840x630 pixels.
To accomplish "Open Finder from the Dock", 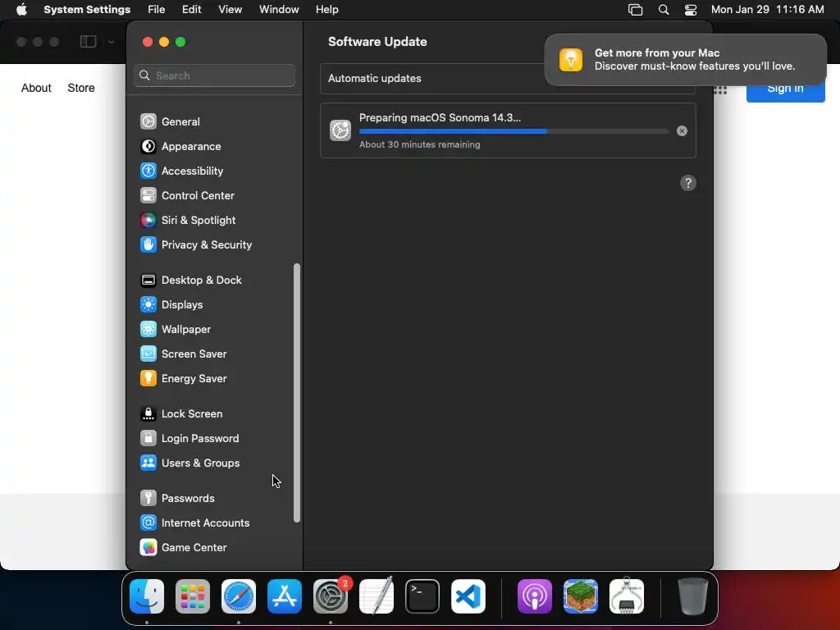I will 147,596.
